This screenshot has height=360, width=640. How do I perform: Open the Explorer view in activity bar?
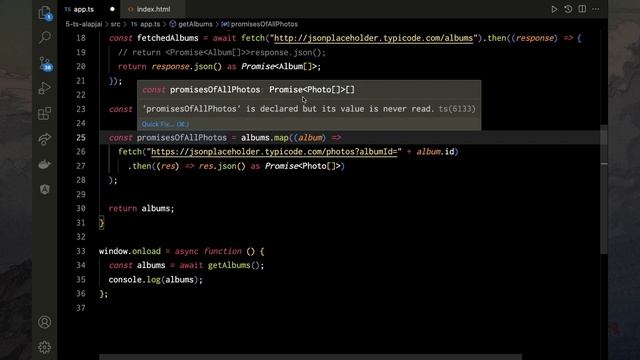pos(45,13)
